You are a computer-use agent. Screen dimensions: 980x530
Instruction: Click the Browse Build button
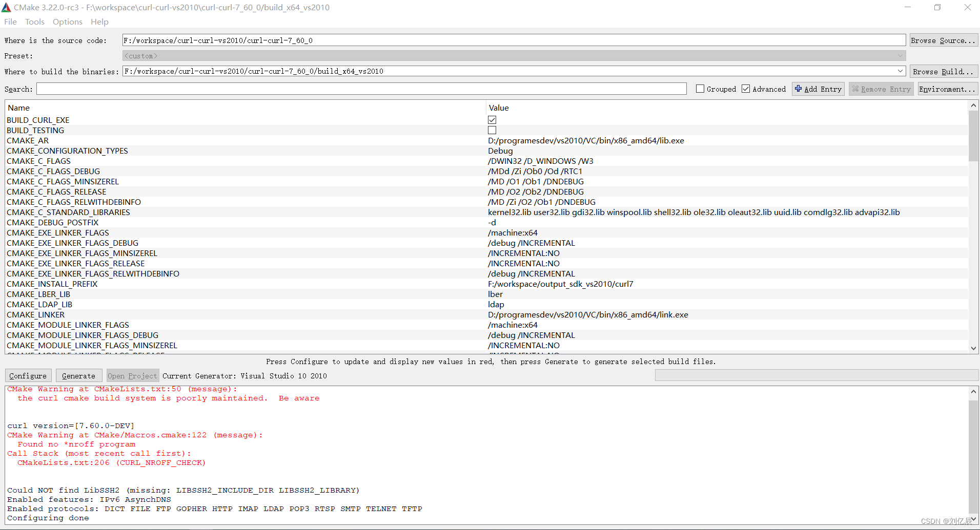pyautogui.click(x=943, y=72)
